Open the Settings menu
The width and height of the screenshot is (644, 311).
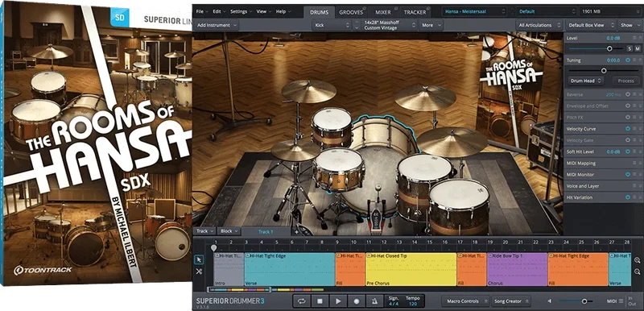pos(241,11)
